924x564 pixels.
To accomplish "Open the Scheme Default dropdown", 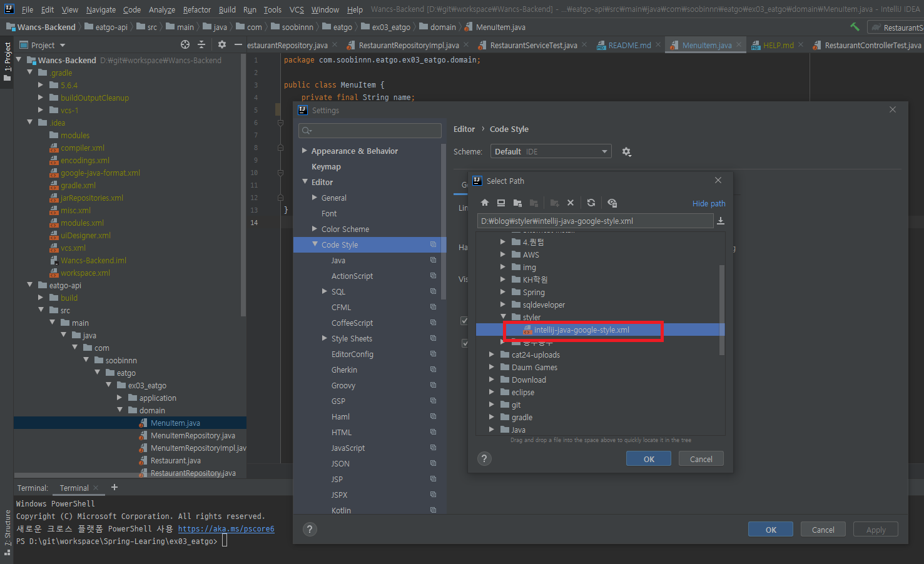I will 551,151.
